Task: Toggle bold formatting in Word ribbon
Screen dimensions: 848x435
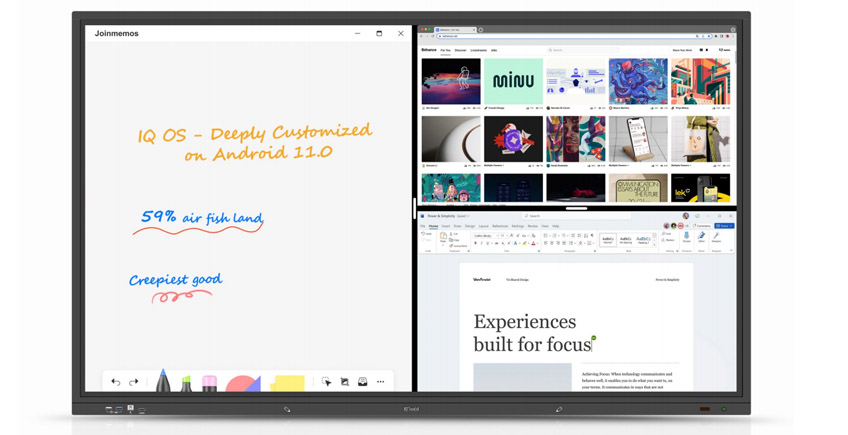Action: click(x=476, y=243)
